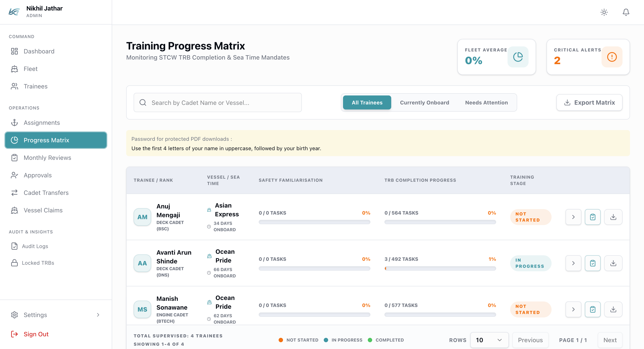Click the Fleet Average pie chart icon
The height and width of the screenshot is (349, 644).
pyautogui.click(x=518, y=57)
